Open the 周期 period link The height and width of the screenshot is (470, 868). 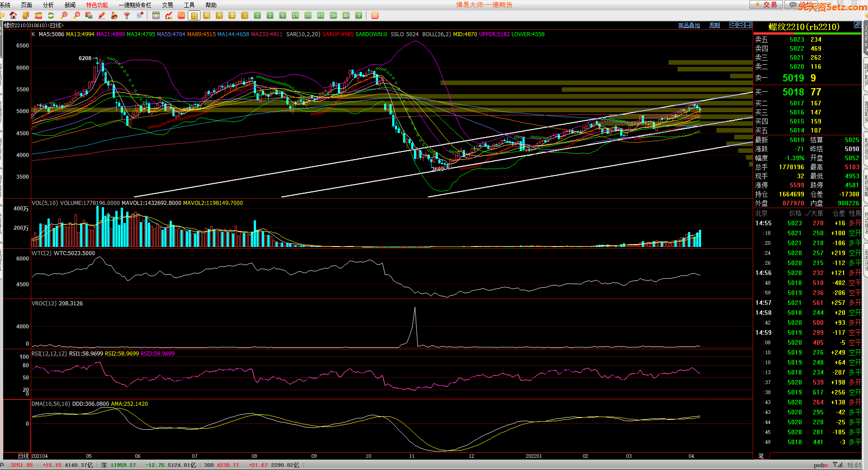coord(715,25)
